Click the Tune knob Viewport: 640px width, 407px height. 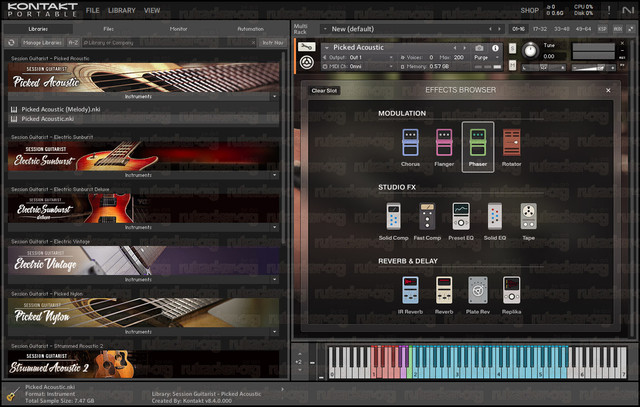pos(531,51)
